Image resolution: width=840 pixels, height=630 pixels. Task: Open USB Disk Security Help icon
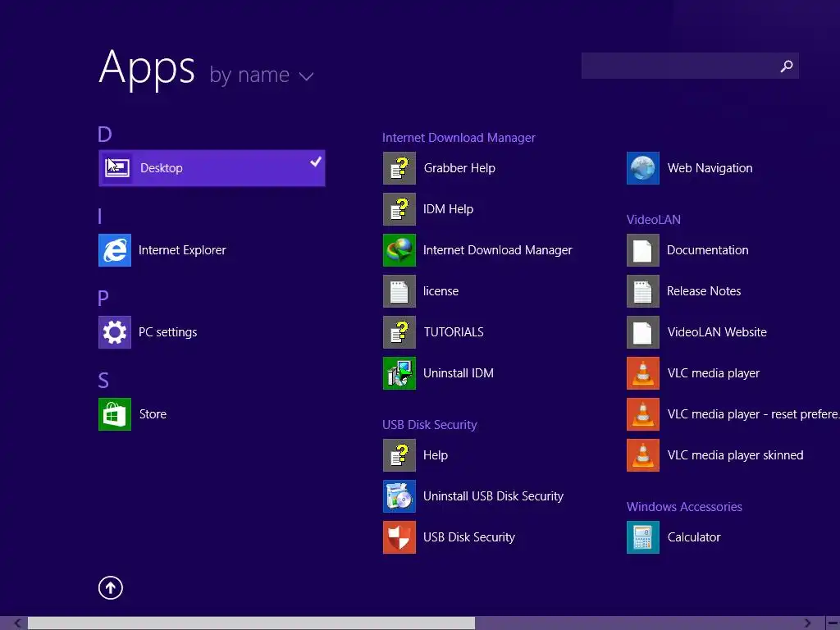pos(399,455)
